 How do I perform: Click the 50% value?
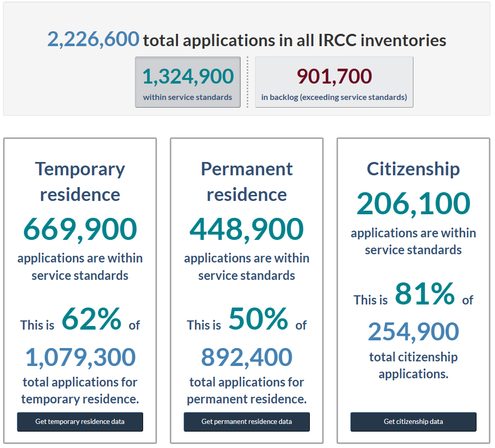point(258,319)
